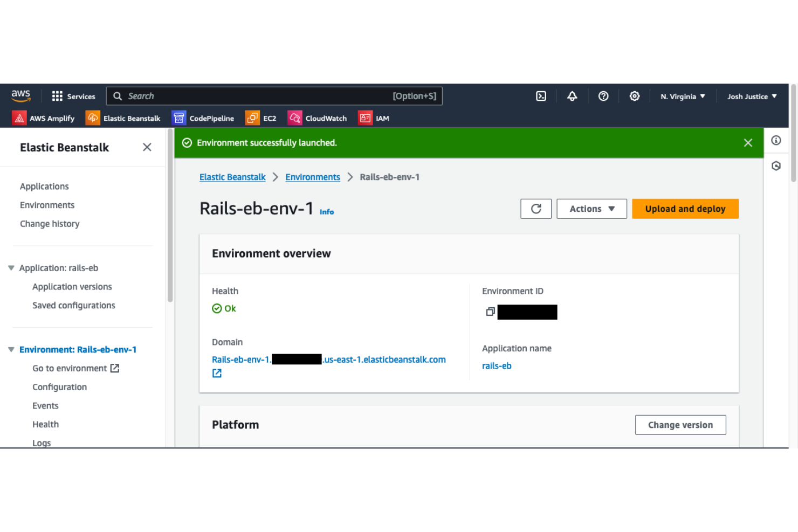
Task: Open the Josh Justice account menu
Action: tap(751, 96)
